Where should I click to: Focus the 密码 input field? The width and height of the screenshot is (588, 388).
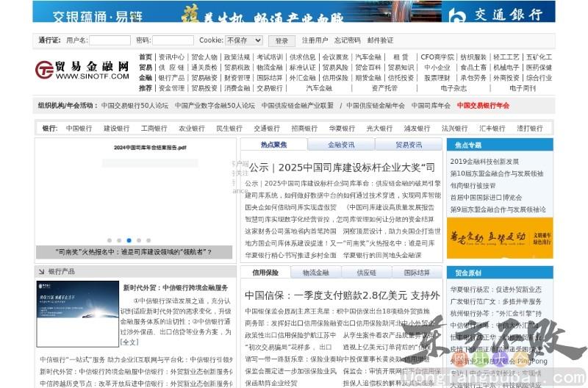173,40
